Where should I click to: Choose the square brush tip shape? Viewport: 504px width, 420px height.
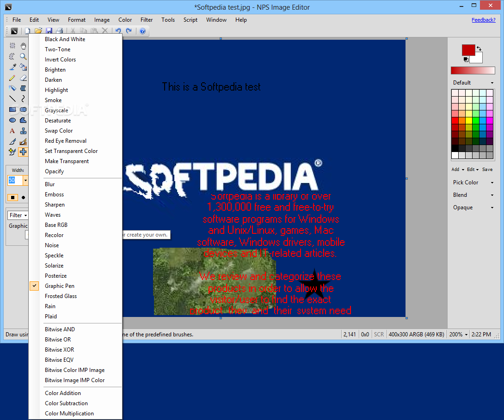(x=12, y=197)
